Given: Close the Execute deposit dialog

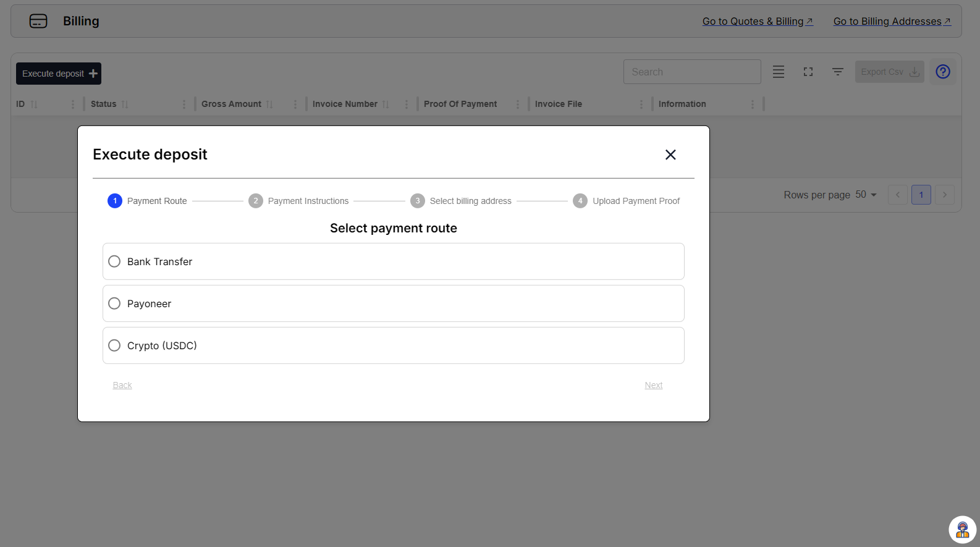Looking at the screenshot, I should (x=670, y=155).
